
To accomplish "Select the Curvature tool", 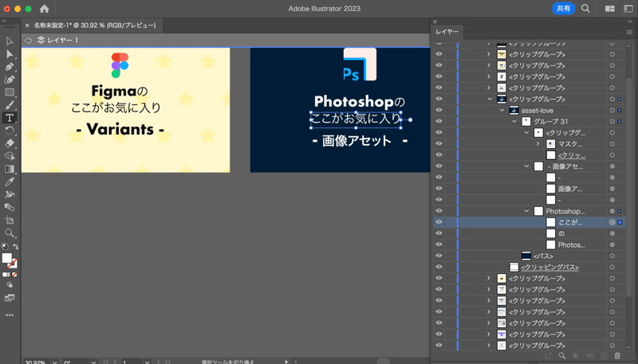I will (10, 79).
